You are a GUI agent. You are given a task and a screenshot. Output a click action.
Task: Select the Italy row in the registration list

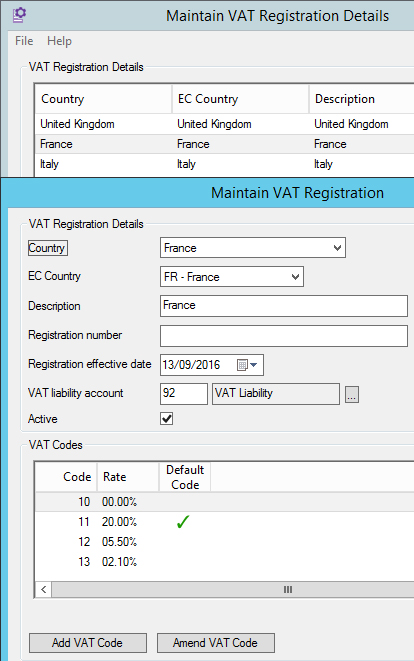pyautogui.click(x=224, y=164)
